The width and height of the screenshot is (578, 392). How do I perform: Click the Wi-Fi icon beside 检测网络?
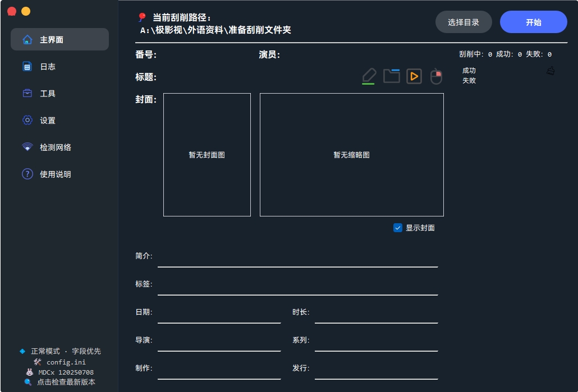point(27,147)
